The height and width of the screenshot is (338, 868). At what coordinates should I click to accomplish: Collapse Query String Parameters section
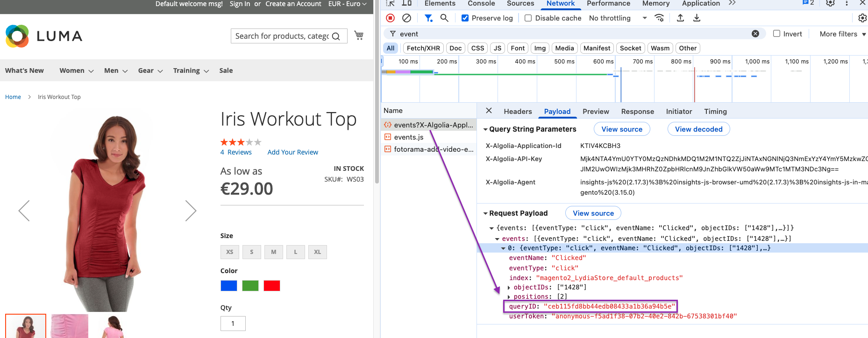[x=485, y=129]
